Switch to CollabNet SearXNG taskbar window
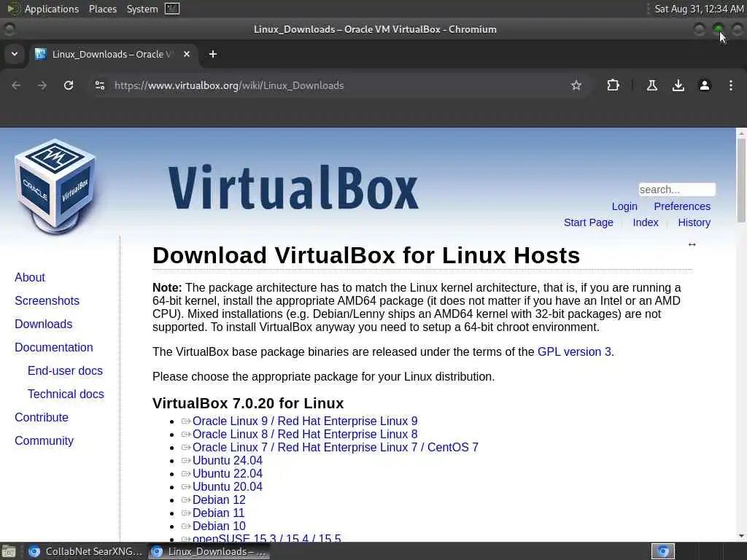 pos(85,551)
